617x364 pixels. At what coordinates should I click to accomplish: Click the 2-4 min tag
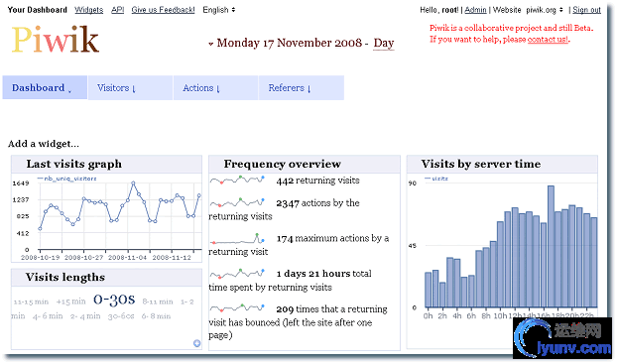pos(85,316)
